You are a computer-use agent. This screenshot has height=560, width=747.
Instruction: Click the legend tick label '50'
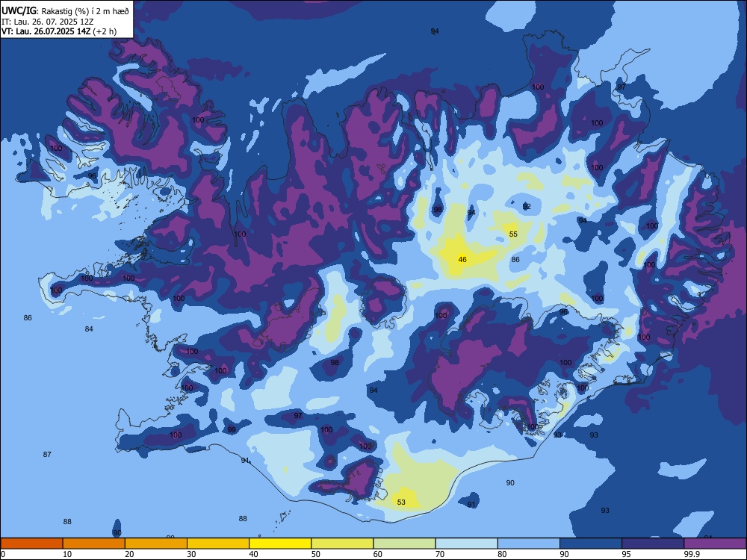[x=316, y=554]
